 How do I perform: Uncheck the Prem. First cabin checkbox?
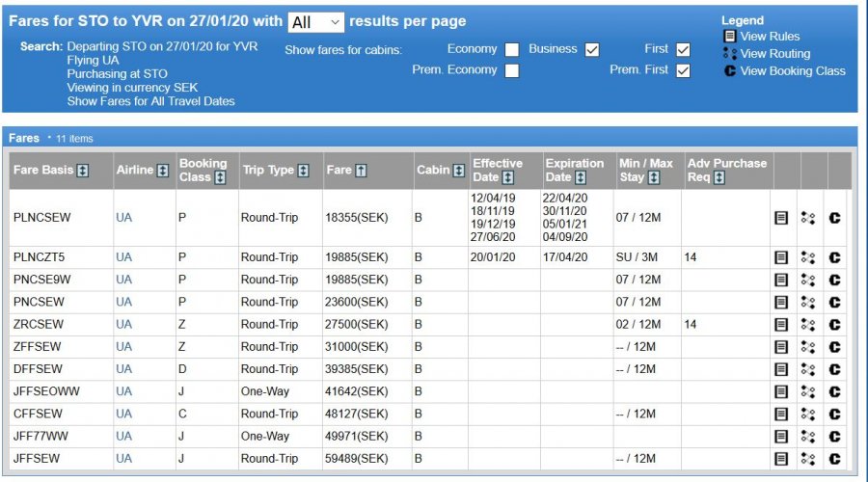pyautogui.click(x=683, y=70)
